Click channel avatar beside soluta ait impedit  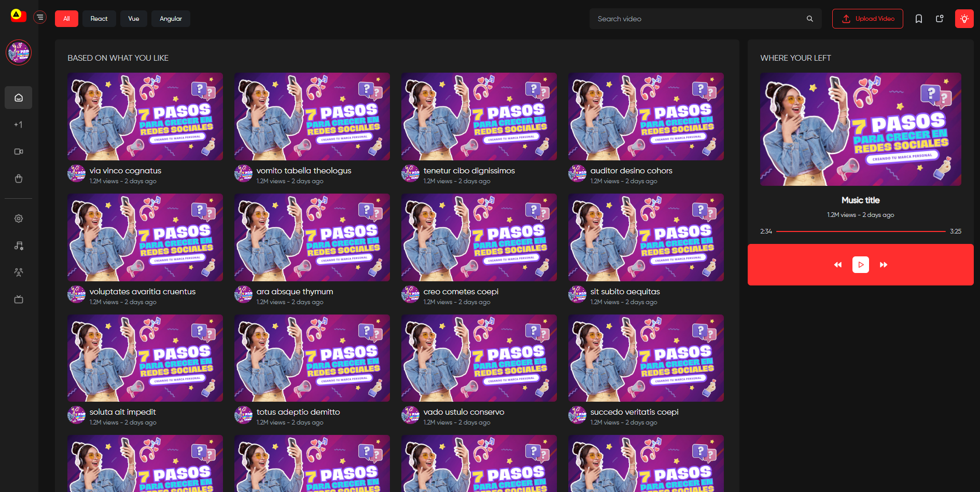point(76,415)
